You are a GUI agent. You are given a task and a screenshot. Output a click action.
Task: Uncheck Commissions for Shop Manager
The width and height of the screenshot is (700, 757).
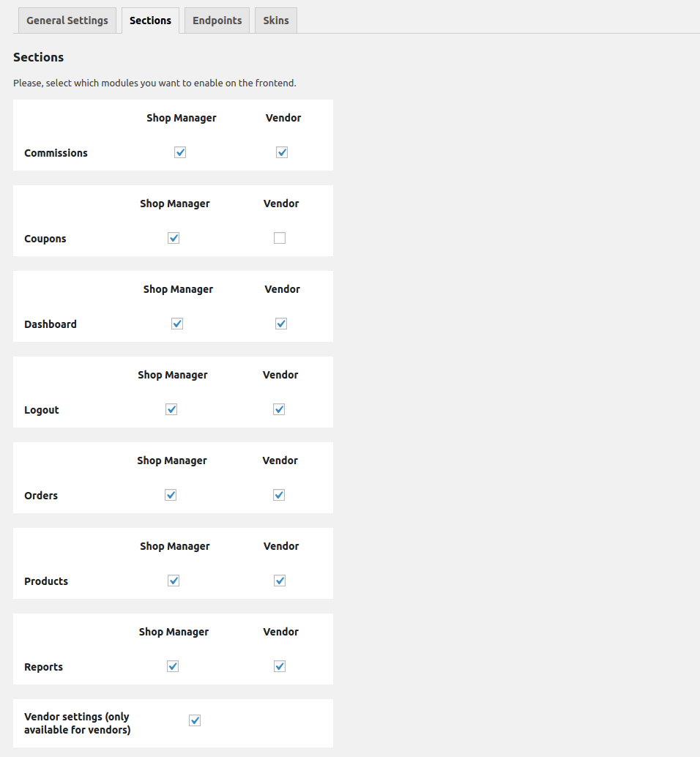(180, 152)
